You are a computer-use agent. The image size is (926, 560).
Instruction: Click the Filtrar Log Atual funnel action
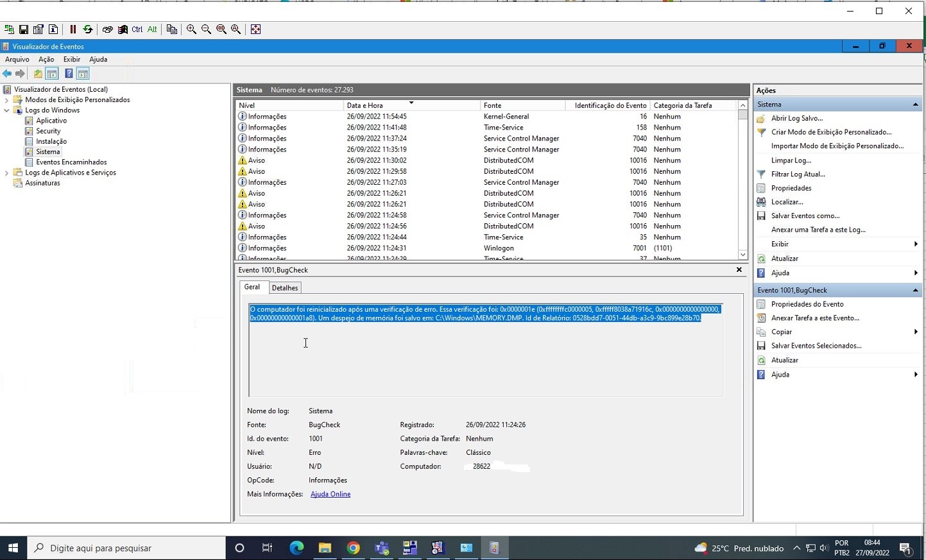[798, 174]
